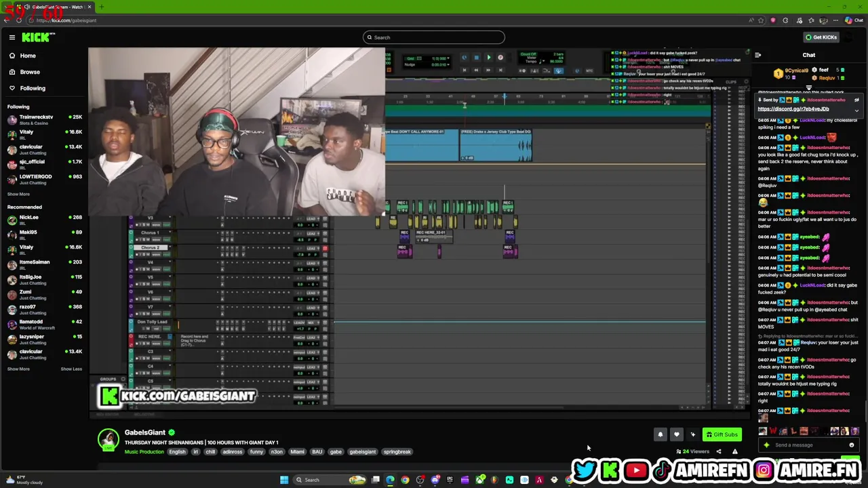868x488 pixels.
Task: Hide the pinned message with the unpin icon
Action: (856, 100)
